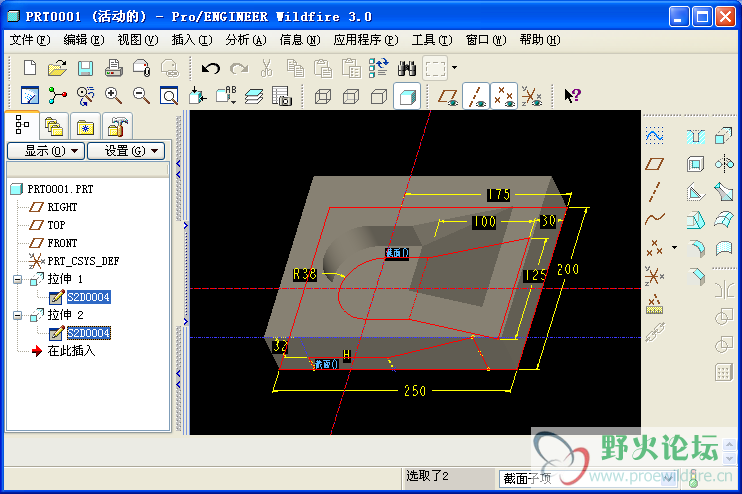Create a coordinate system from the right toolbar
This screenshot has height=494, width=742.
click(654, 275)
